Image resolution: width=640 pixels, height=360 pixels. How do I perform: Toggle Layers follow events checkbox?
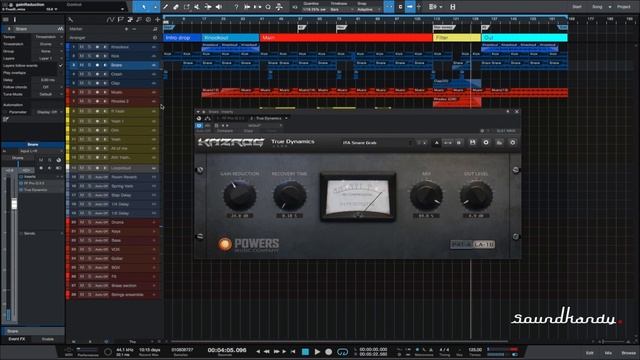click(60, 66)
